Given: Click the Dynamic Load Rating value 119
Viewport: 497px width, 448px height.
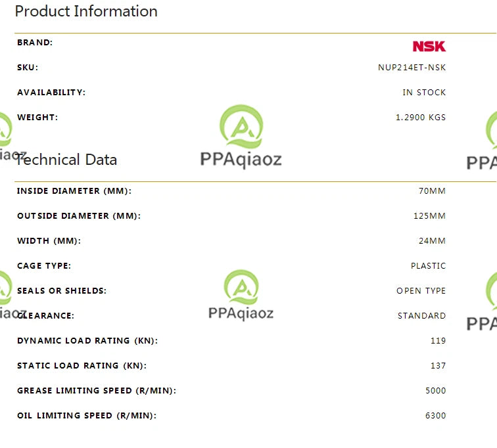Looking at the screenshot, I should click(438, 341).
